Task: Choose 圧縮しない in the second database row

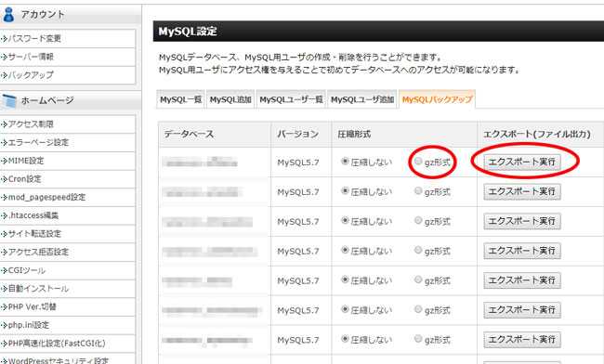Action: tap(345, 190)
